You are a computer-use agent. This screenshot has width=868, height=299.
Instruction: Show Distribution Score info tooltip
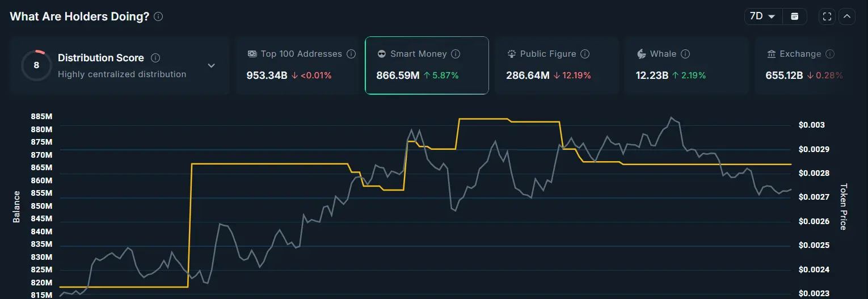pyautogui.click(x=155, y=58)
